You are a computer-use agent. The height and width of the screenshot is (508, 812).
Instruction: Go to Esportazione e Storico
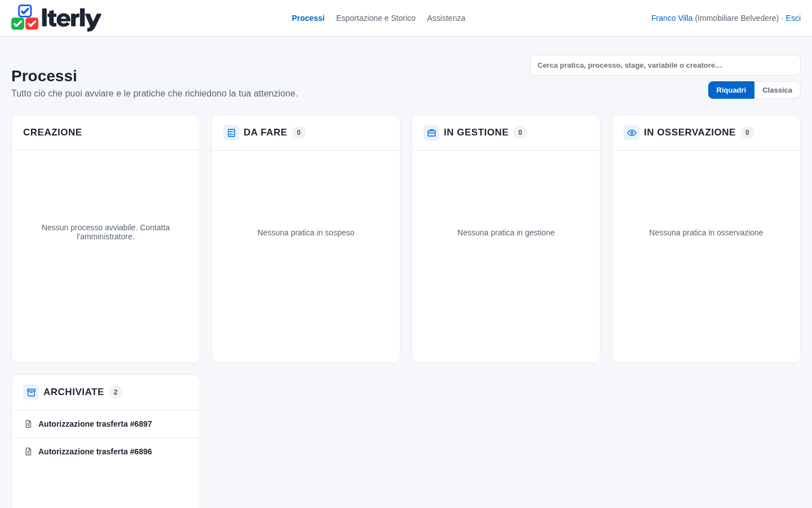(376, 18)
